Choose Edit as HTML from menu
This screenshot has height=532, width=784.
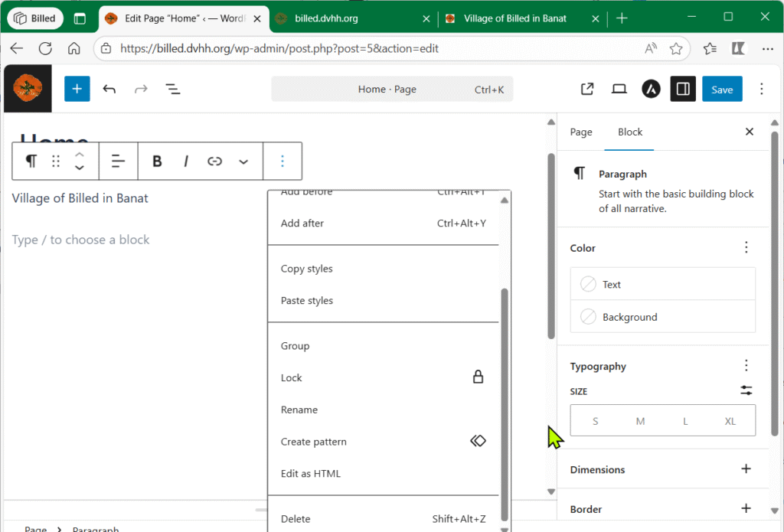pyautogui.click(x=311, y=473)
